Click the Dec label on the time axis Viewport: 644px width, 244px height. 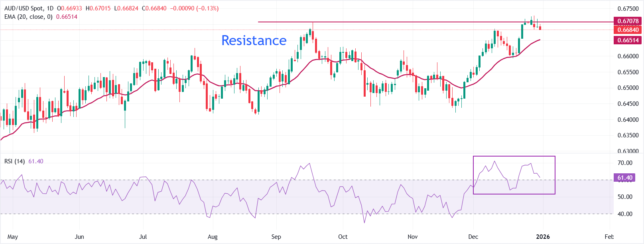click(473, 237)
